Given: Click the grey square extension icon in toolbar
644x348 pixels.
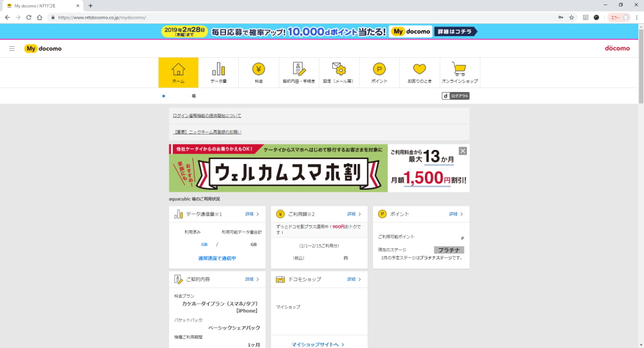Looking at the screenshot, I should pyautogui.click(x=585, y=17).
